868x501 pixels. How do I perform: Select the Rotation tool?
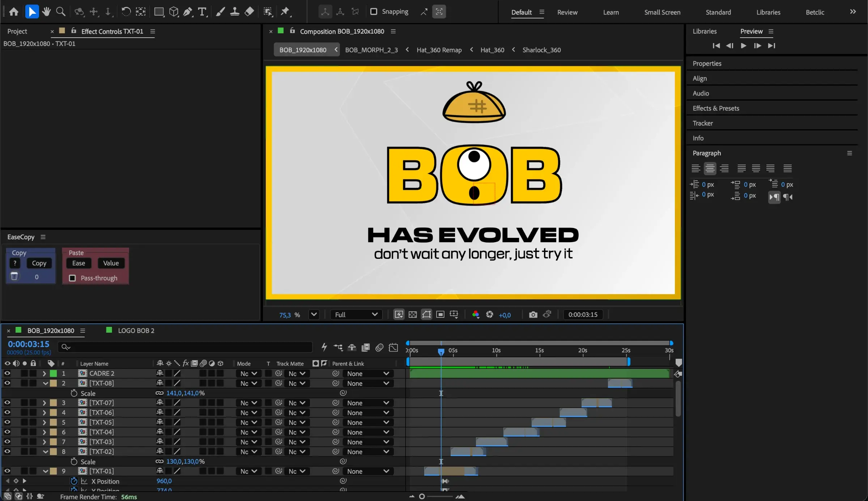coord(126,12)
